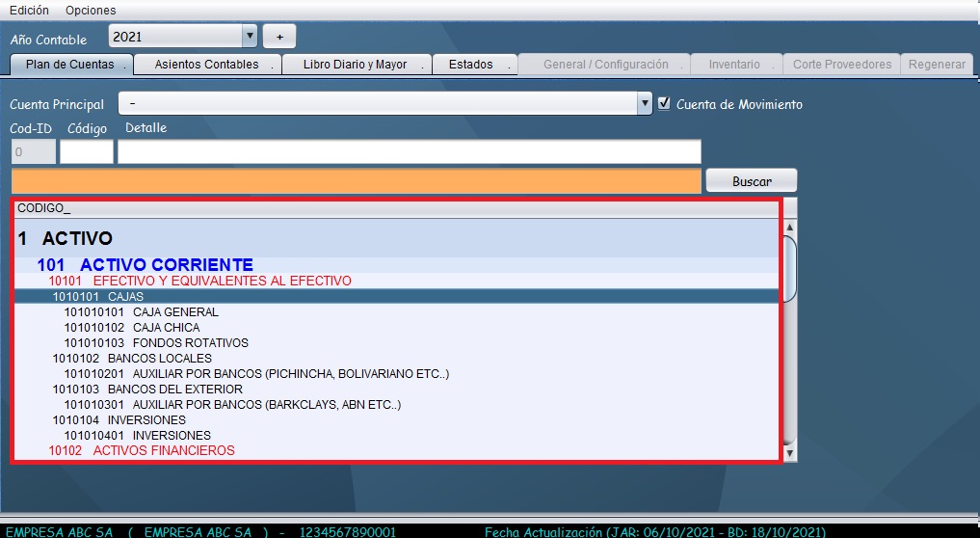Click the Detalle text field
Image resolution: width=980 pixels, height=538 pixels.
(x=409, y=152)
